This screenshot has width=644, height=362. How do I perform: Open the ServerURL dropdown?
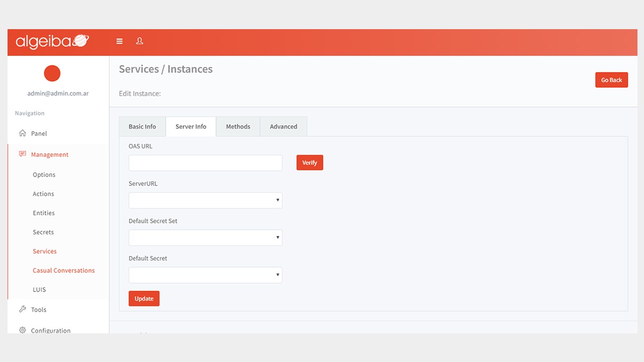[x=205, y=200]
